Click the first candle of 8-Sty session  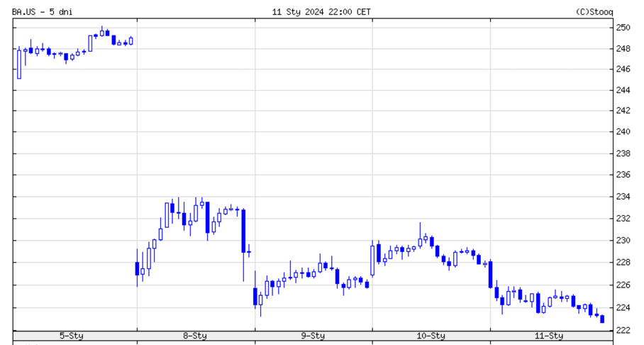tap(137, 268)
